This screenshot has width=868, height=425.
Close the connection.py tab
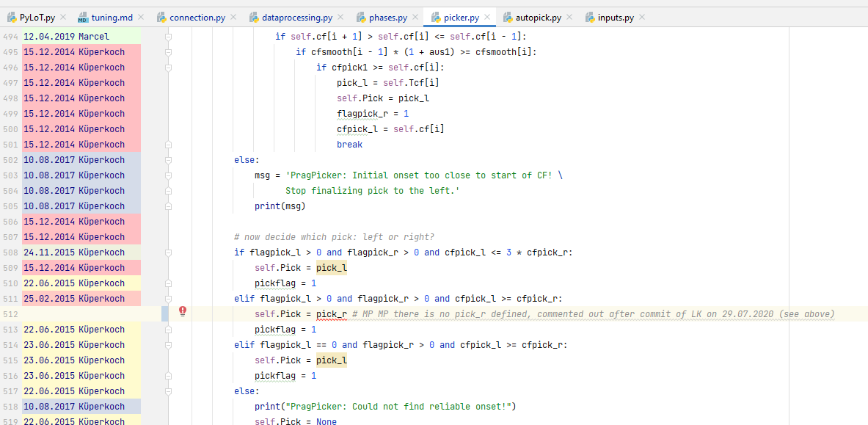point(234,18)
